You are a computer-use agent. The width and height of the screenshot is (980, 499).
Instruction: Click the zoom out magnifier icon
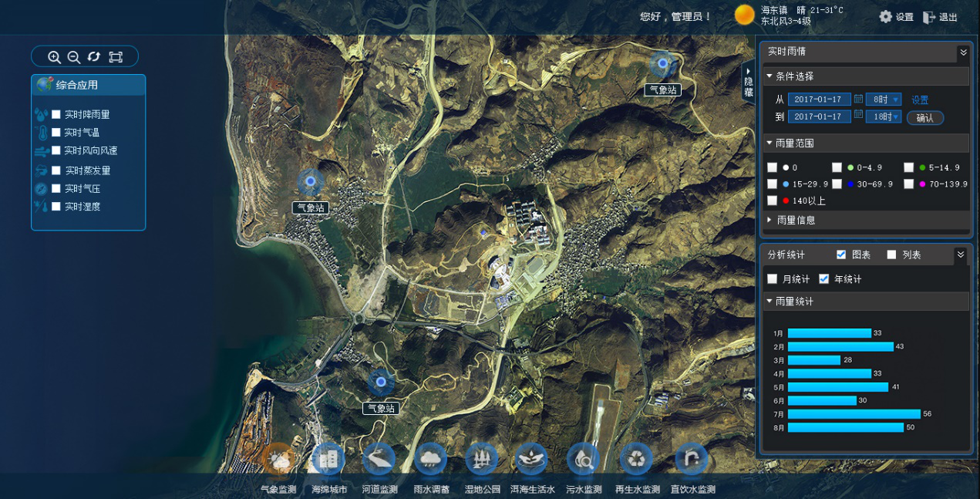coord(74,56)
